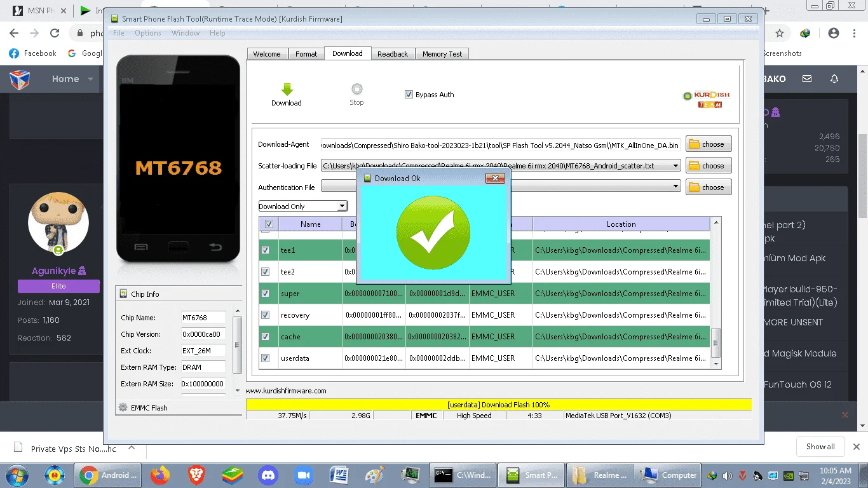Uncheck the tee2 partition checkbox
Viewport: 868px width, 488px height.
266,272
